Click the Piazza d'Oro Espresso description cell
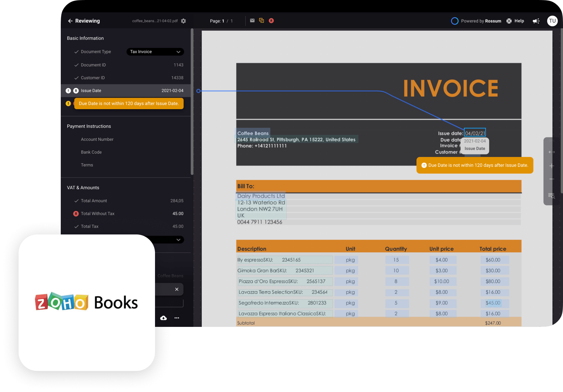Viewport: 563px width, 392px height. (x=285, y=282)
